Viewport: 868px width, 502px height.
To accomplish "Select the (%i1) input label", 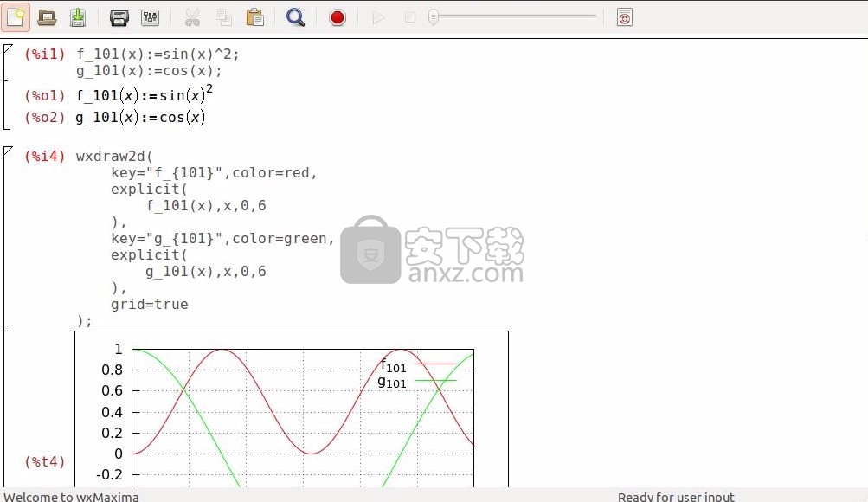I will pyautogui.click(x=44, y=54).
